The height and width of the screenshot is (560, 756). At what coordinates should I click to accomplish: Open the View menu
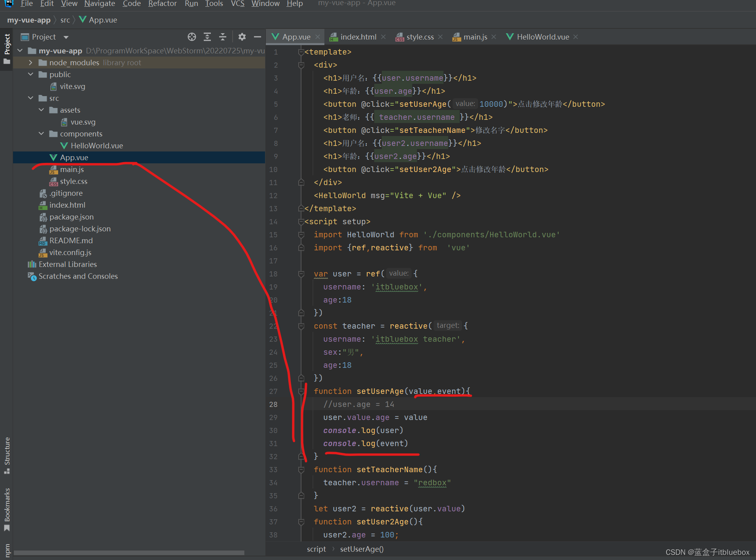69,4
